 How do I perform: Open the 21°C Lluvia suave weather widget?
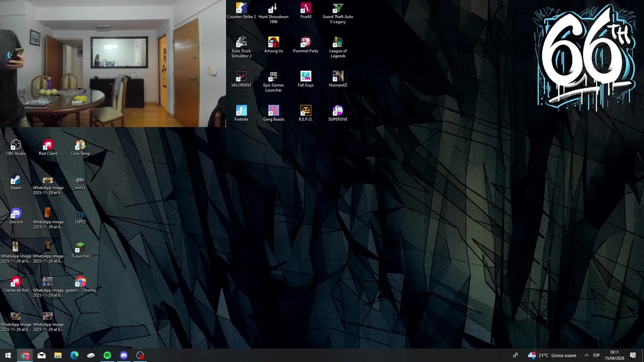click(x=552, y=355)
